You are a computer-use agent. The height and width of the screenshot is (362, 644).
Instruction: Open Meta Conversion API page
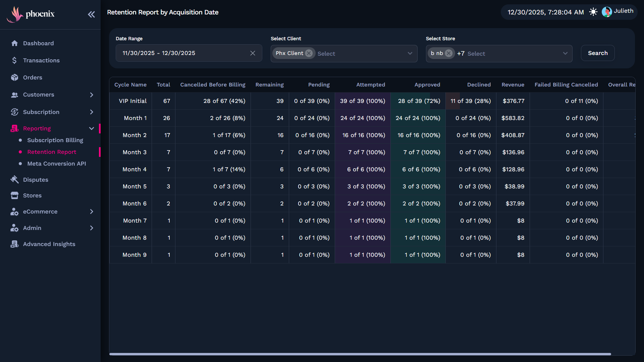click(56, 164)
